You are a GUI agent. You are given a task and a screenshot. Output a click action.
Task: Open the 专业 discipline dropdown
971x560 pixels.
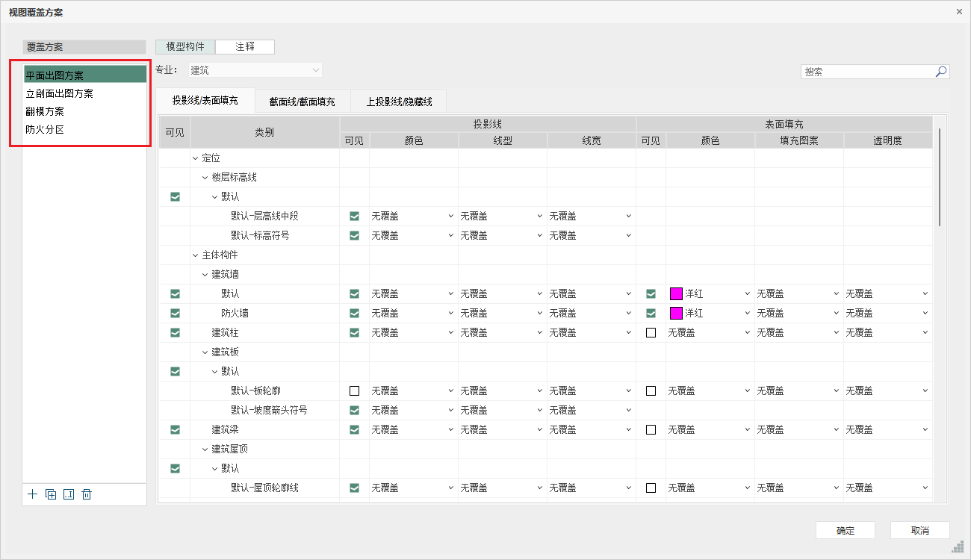pyautogui.click(x=254, y=70)
